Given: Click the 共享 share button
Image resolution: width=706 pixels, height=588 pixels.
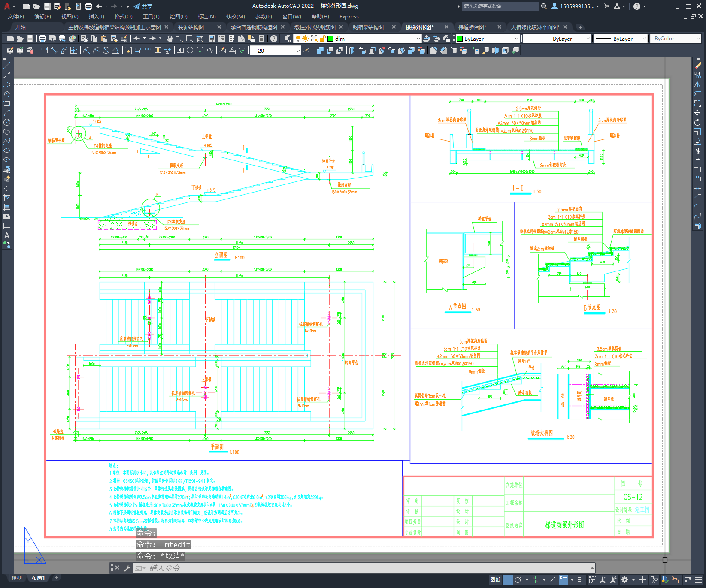Looking at the screenshot, I should tap(143, 6).
